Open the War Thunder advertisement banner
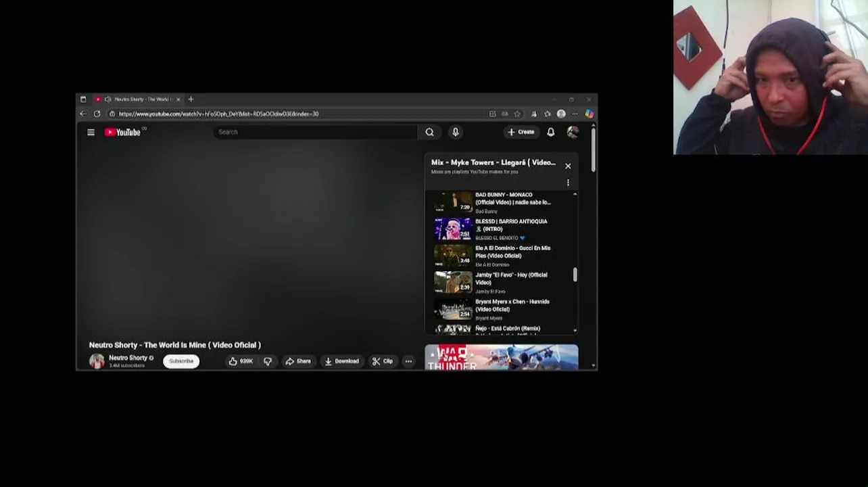 502,357
